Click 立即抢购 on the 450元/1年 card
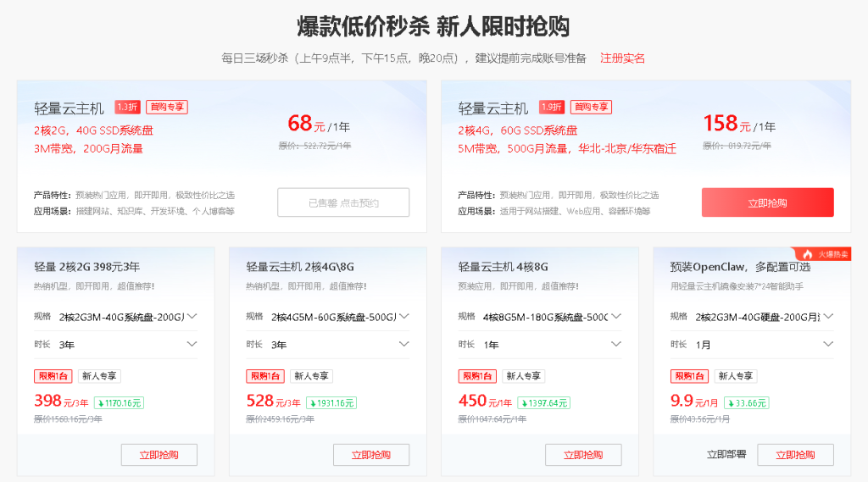 pos(583,455)
